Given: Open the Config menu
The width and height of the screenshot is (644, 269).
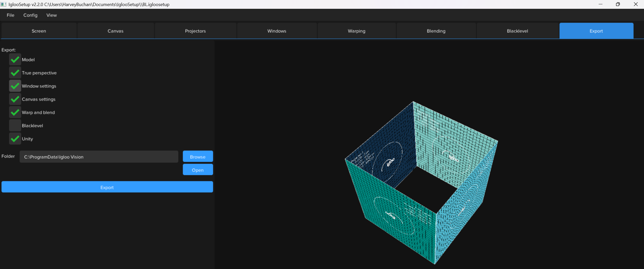Looking at the screenshot, I should 30,15.
